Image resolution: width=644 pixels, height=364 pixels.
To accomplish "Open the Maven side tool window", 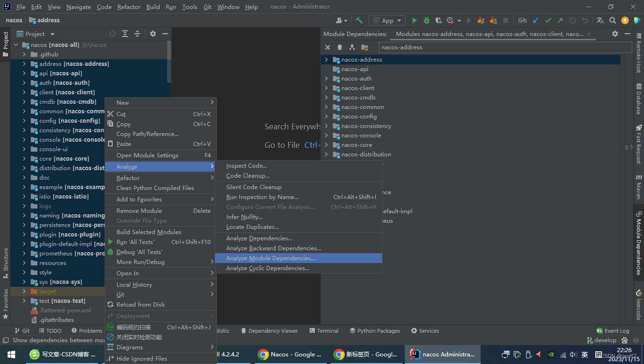I will pyautogui.click(x=639, y=186).
